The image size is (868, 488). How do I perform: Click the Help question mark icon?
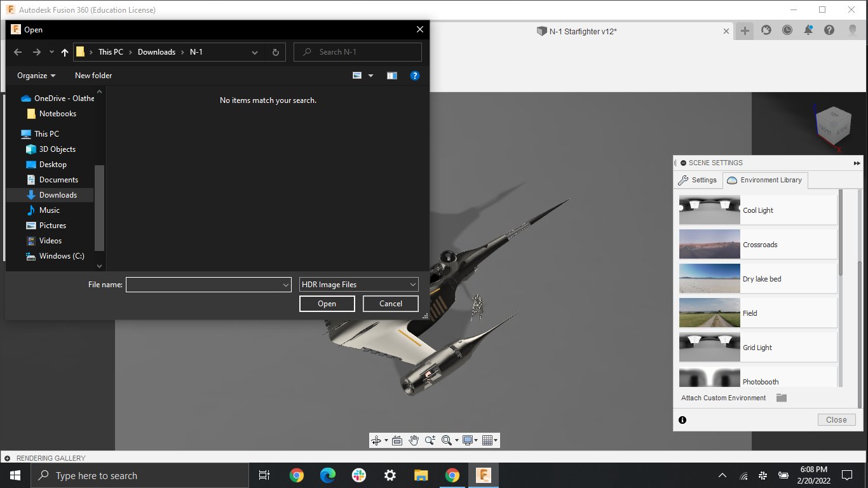pos(415,75)
